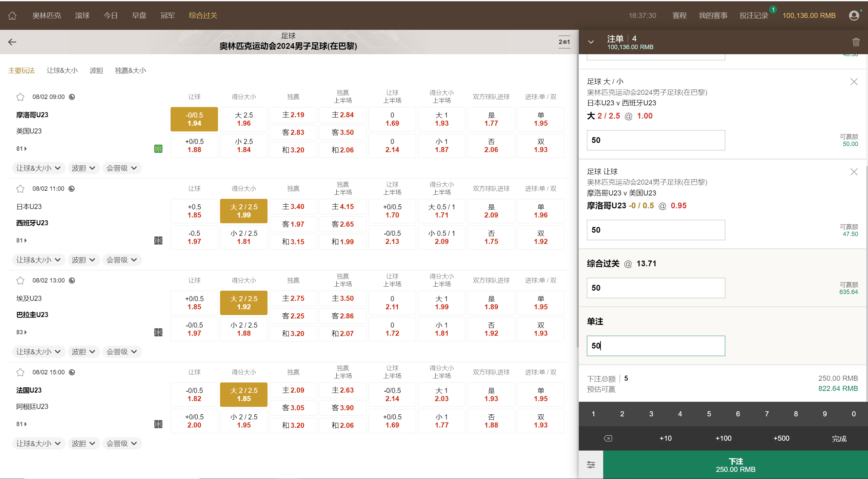Open bet slip settings sliders icon

[591, 465]
